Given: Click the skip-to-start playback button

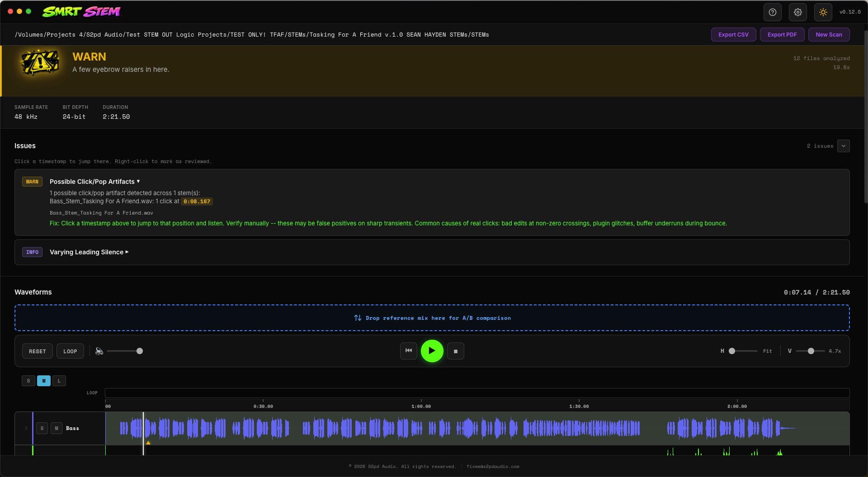Looking at the screenshot, I should [408, 351].
